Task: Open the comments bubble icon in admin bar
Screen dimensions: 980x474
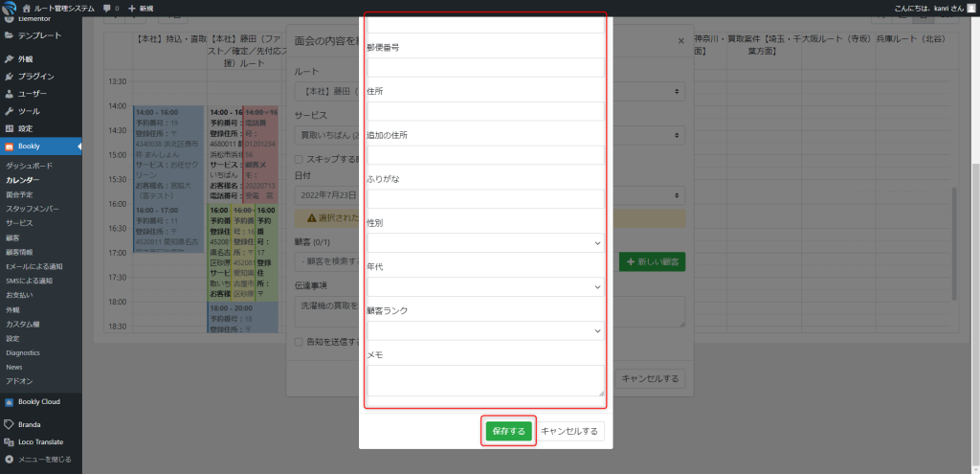Action: click(107, 8)
